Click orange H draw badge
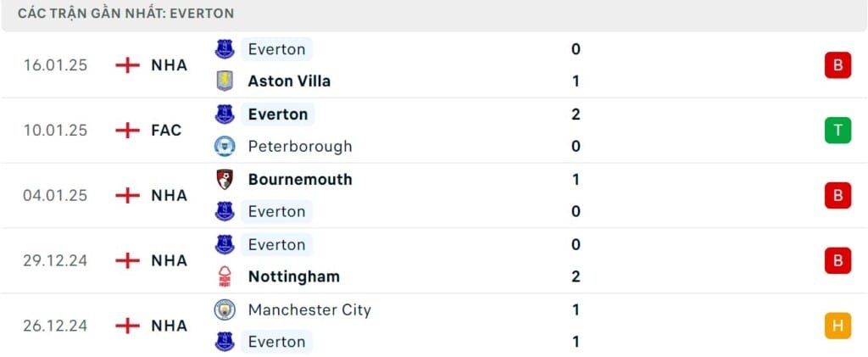The height and width of the screenshot is (357, 868). pos(837,325)
